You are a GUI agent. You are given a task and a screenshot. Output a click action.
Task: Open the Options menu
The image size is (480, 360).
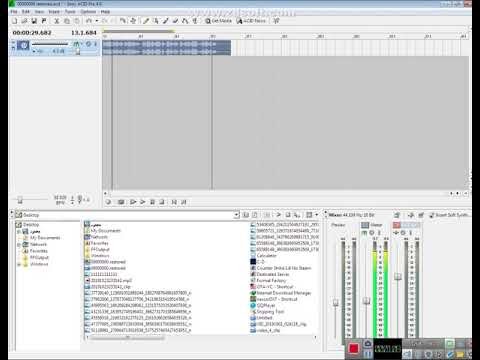[88, 12]
